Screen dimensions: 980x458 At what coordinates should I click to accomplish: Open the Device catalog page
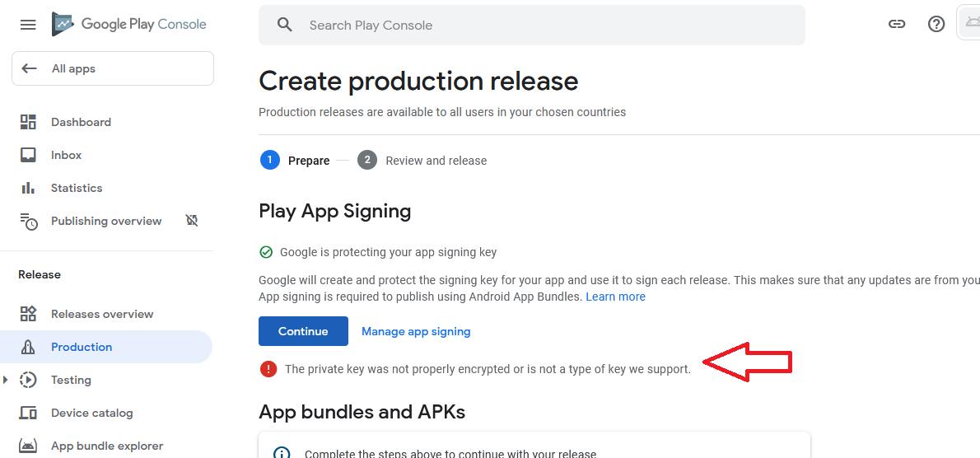click(x=91, y=413)
